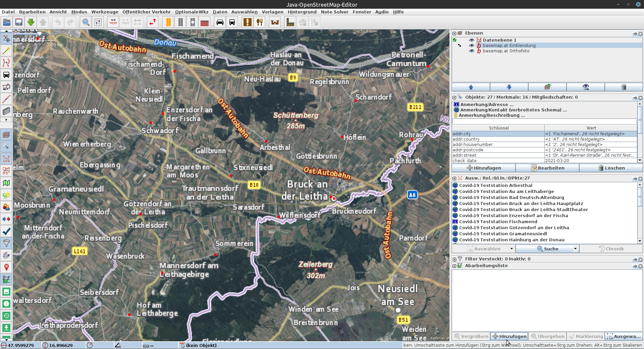Open layer visibility opacity button
Image resolution: width=644 pixels, height=349 pixels.
(586, 87)
